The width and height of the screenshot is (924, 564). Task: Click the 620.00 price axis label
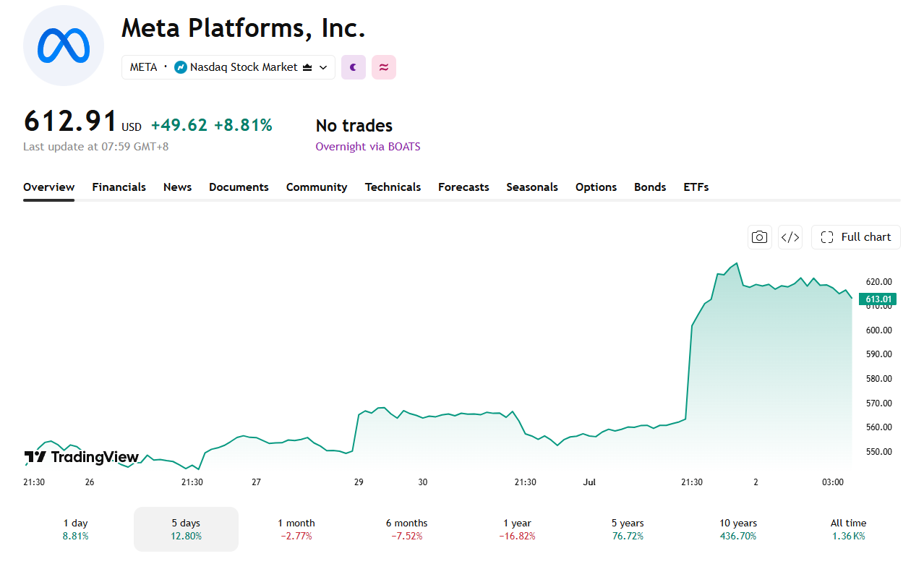click(x=878, y=282)
